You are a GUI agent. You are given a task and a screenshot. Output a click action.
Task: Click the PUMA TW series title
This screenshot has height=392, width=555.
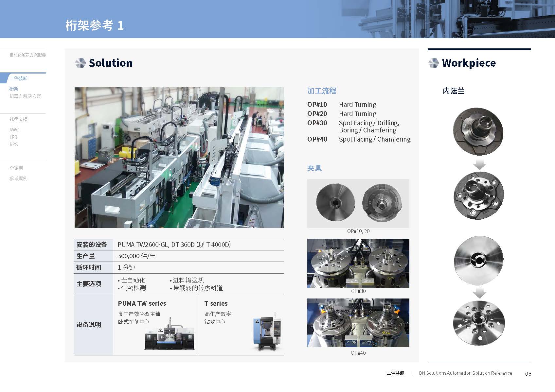(x=142, y=303)
